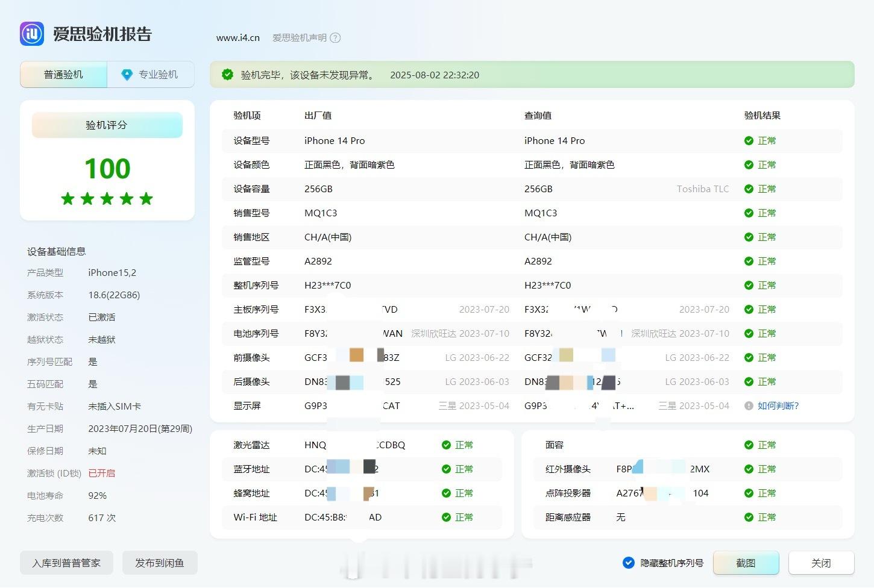The width and height of the screenshot is (874, 588).
Task: Click the green check in 距离感应器 row
Action: tap(749, 518)
